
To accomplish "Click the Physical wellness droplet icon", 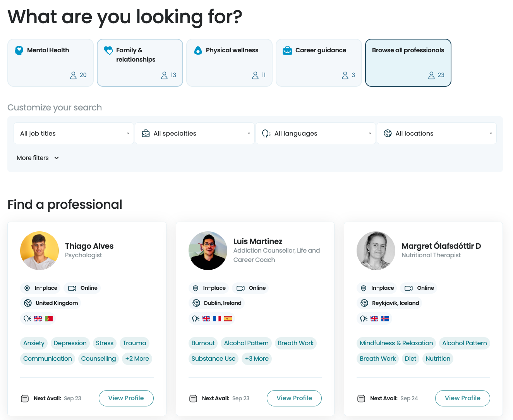I will click(198, 50).
